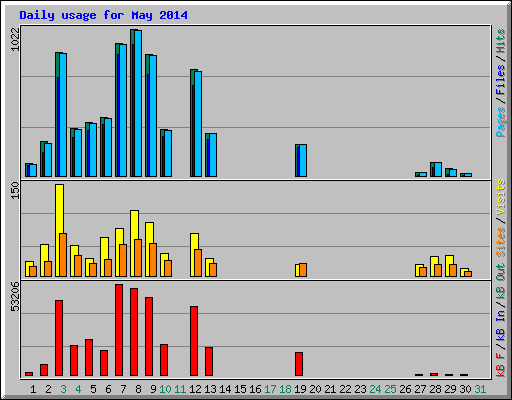Viewport: 512px width, 400px height.
Task: Click the 'Daily usage for May 2014' title
Action: click(103, 15)
